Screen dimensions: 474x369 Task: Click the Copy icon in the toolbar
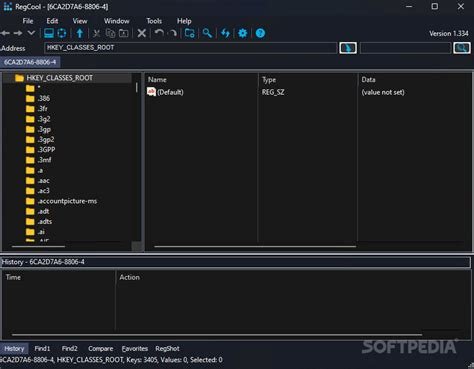click(110, 33)
